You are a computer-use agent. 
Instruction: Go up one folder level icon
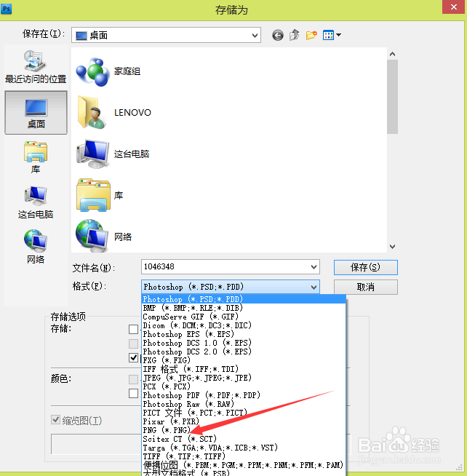pos(294,35)
